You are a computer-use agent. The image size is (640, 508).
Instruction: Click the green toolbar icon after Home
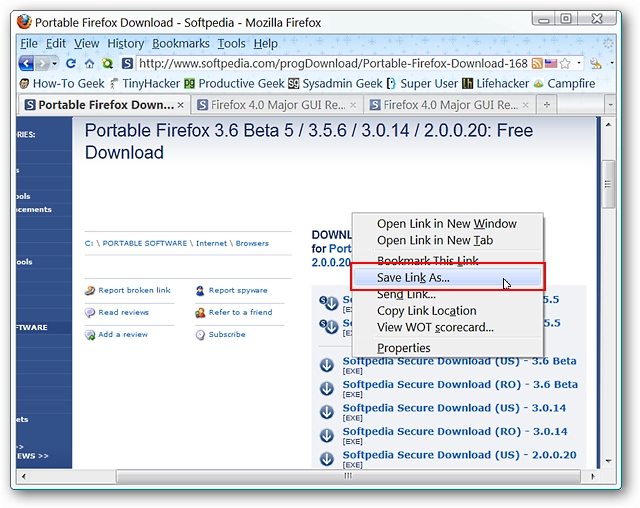pos(107,64)
